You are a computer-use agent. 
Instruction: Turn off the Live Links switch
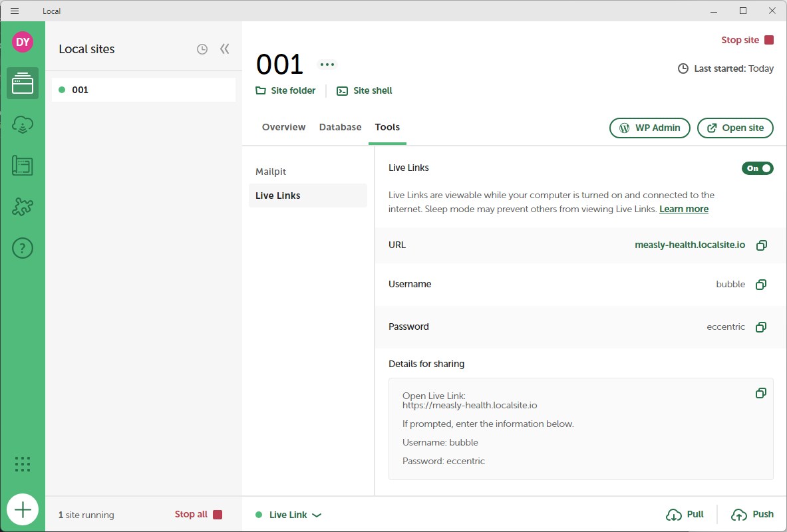pos(757,168)
